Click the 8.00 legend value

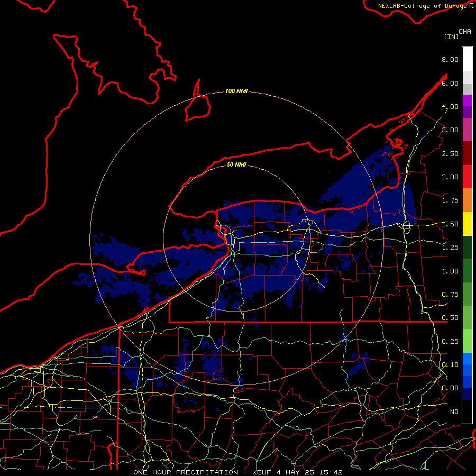(450, 59)
